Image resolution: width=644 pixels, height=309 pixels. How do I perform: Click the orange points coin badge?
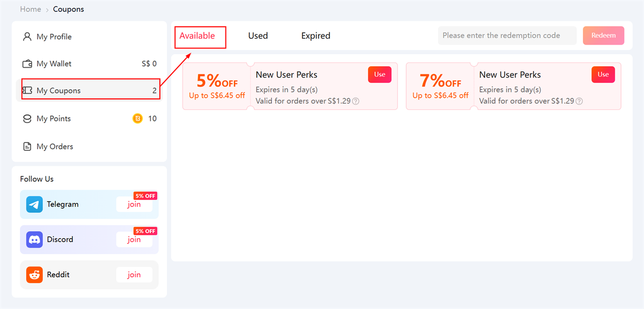point(137,118)
